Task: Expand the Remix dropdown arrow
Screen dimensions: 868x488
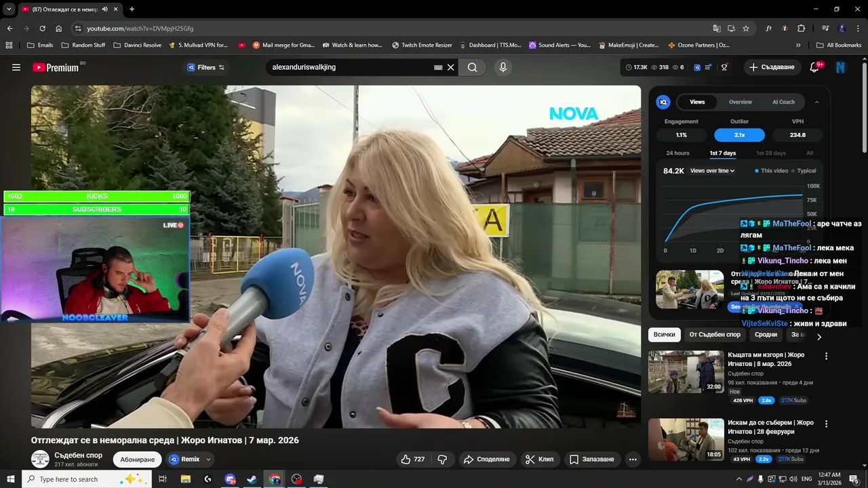Action: 208,460
